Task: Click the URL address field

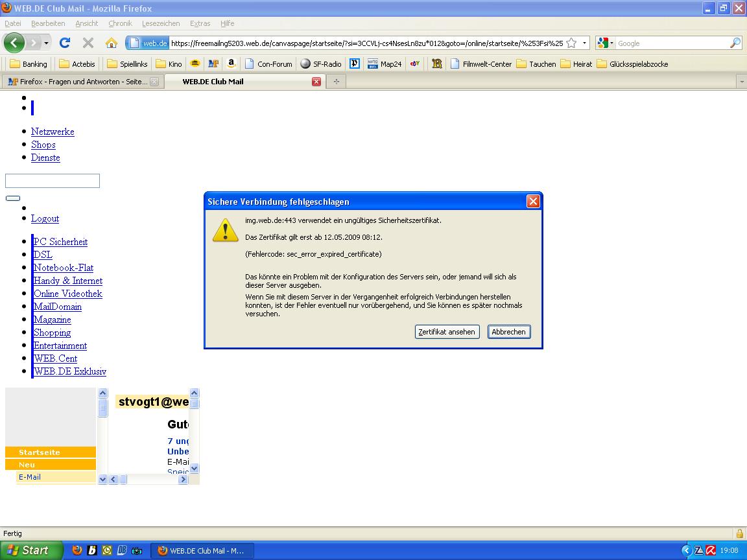Action: (367, 43)
